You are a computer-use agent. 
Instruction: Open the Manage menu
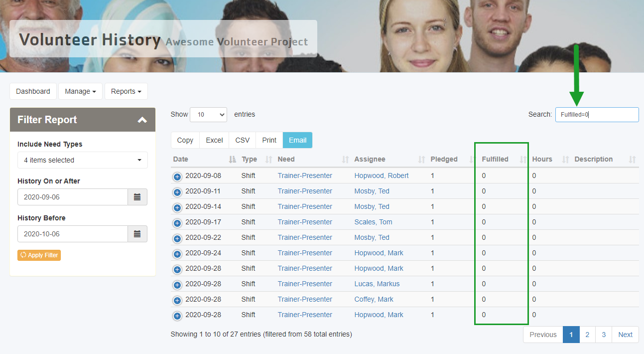tap(80, 91)
